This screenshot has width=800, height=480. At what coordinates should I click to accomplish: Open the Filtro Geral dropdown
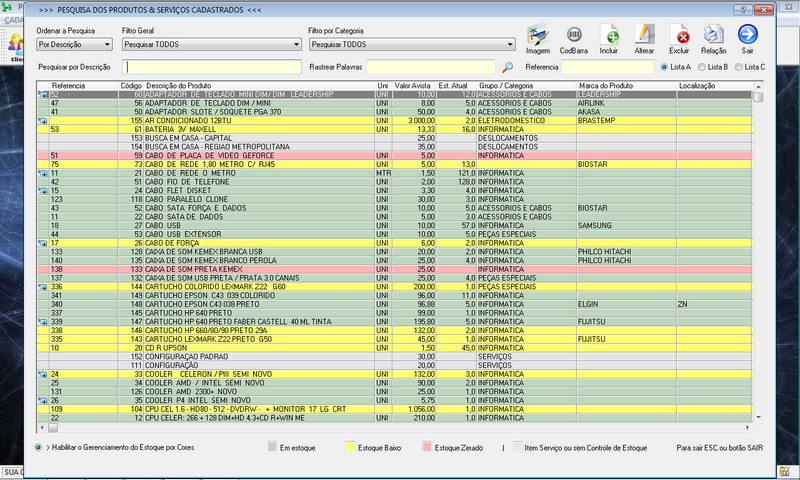point(212,44)
